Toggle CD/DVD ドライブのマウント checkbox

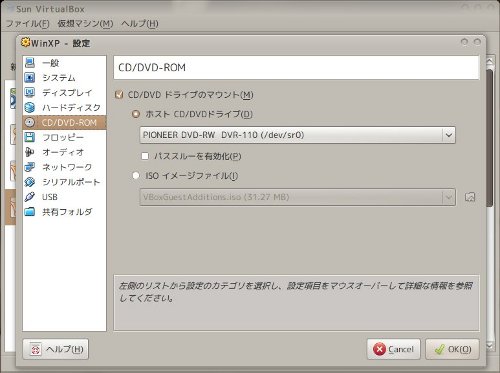coord(119,95)
